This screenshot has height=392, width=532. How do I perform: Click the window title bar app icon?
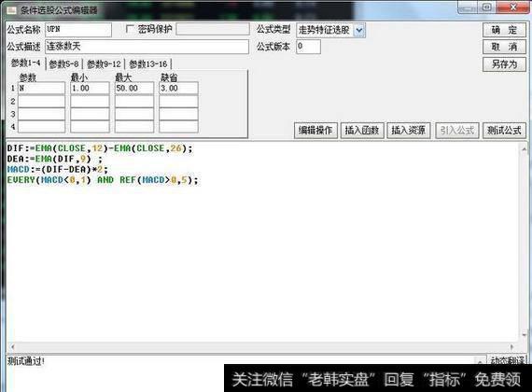point(11,10)
